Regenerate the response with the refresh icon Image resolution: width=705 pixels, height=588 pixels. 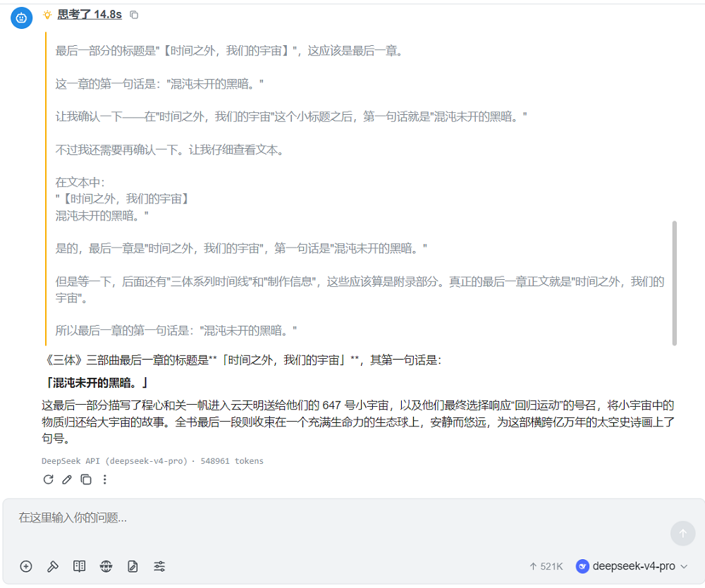tap(48, 479)
